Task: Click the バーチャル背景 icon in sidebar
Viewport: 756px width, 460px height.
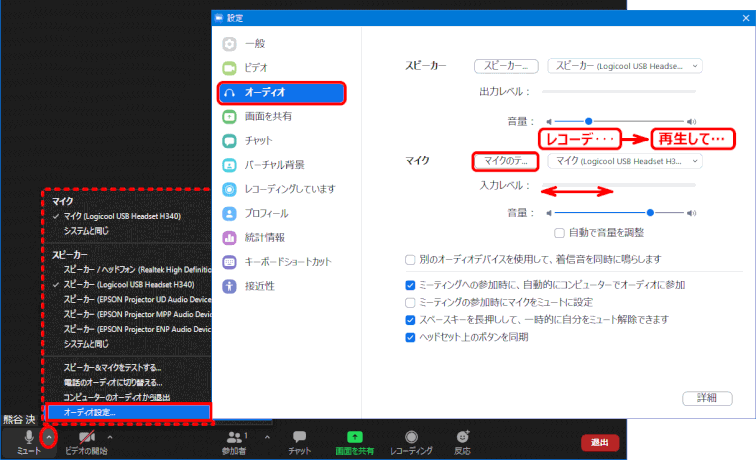Action: 230,165
